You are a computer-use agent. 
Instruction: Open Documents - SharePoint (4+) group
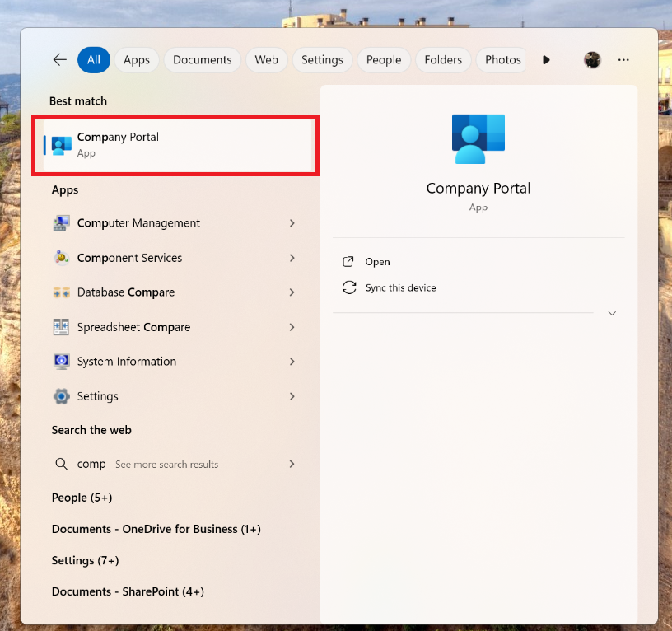click(128, 591)
